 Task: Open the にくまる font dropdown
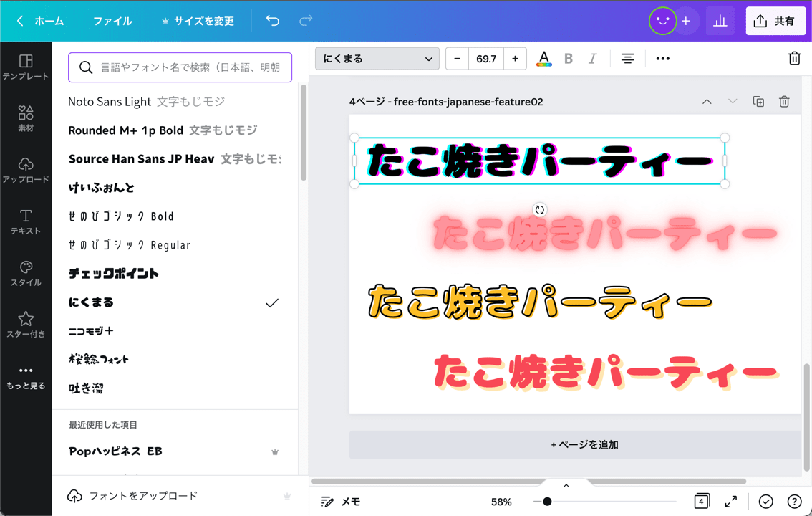tap(377, 58)
